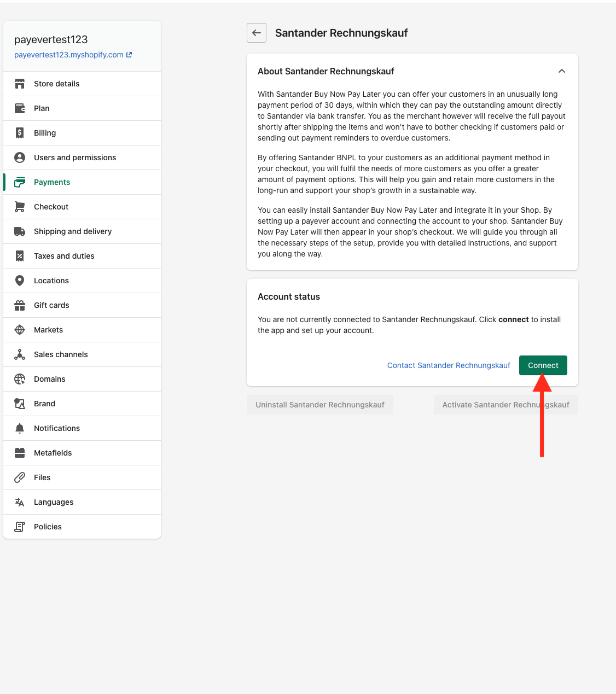Select Markets in the sidebar
The height and width of the screenshot is (694, 616).
click(82, 330)
